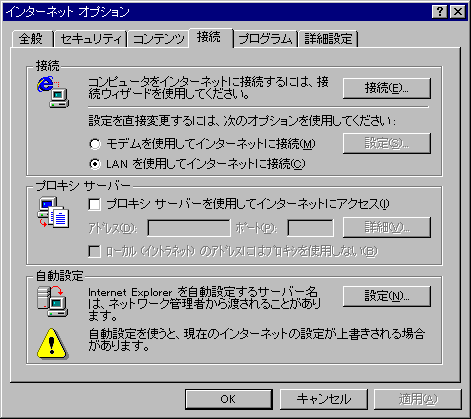Click the キャンセル button
Viewport: 471px width, 419px height.
[324, 399]
